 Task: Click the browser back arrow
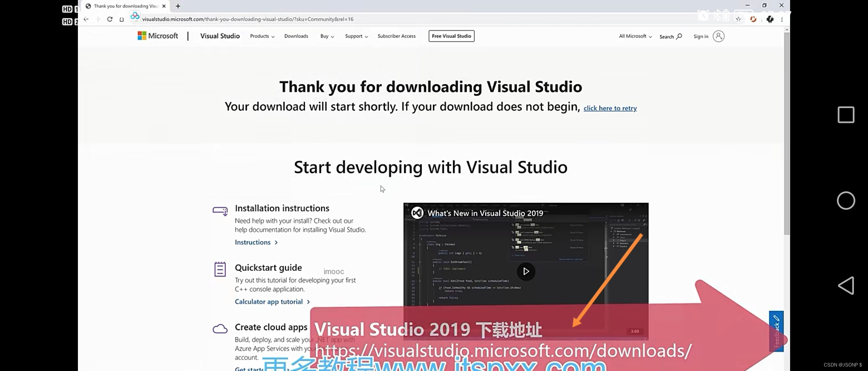tap(86, 19)
